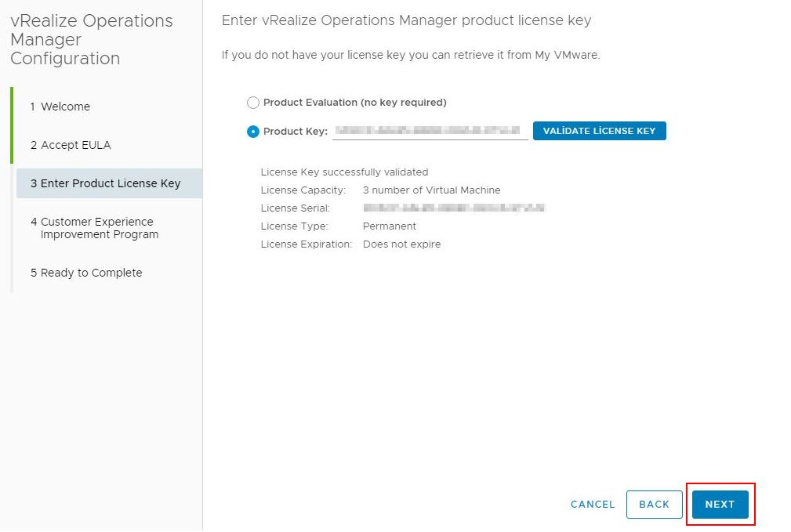This screenshot has width=791, height=532.
Task: Cancel the configuration wizard
Action: tap(593, 505)
